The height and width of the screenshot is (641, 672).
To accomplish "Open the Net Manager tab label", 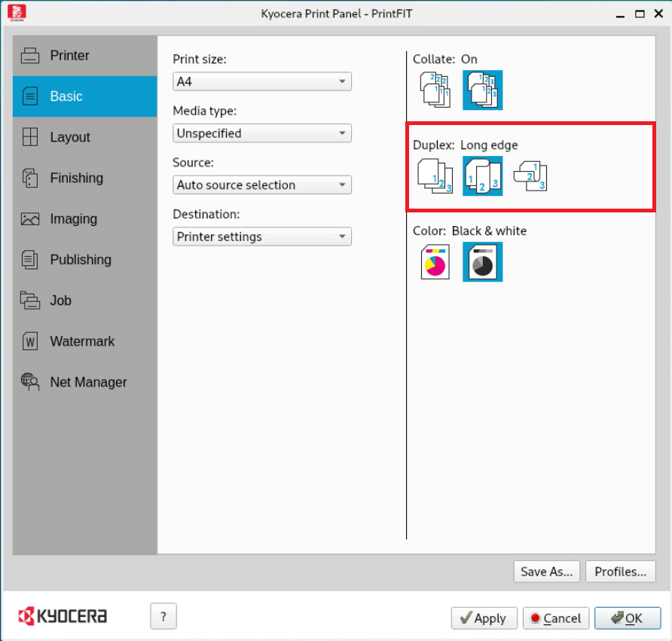I will [x=88, y=382].
